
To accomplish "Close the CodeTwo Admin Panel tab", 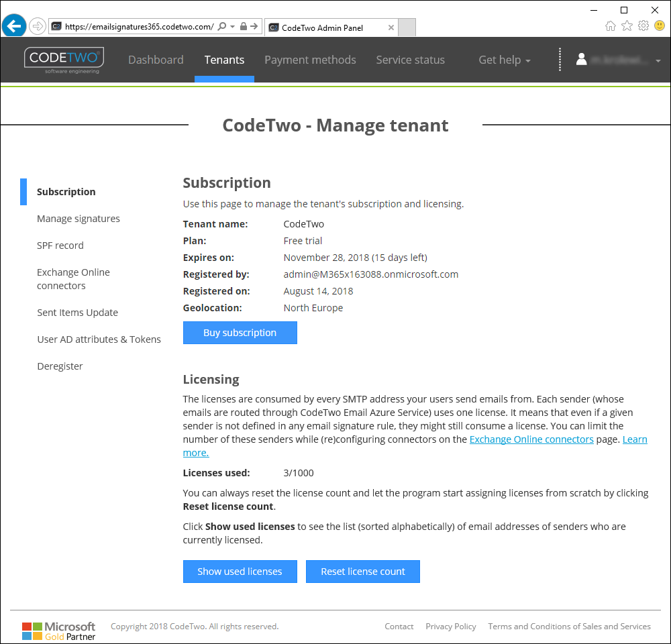I will point(391,28).
